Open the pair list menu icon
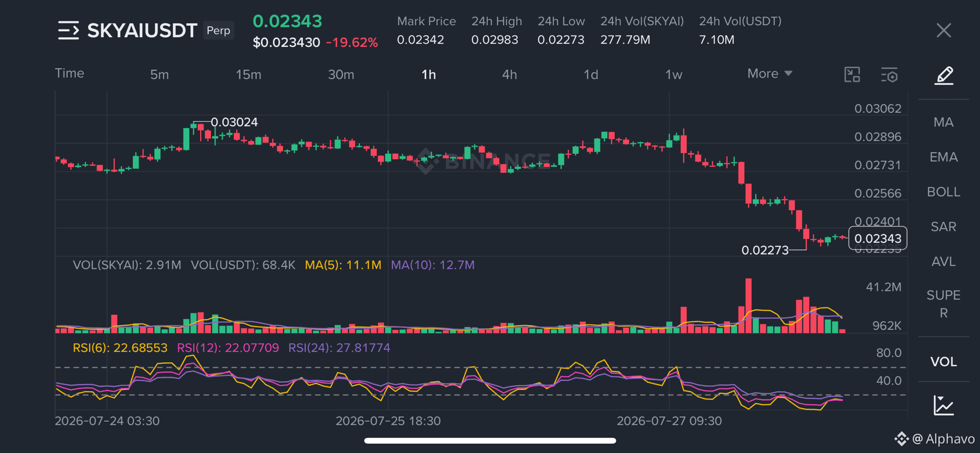 click(68, 31)
